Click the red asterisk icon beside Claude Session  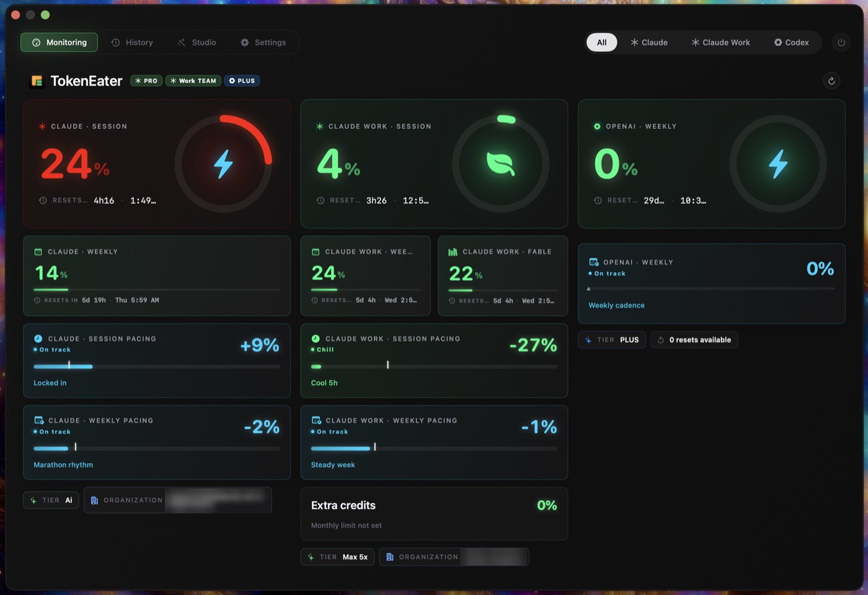tap(42, 126)
